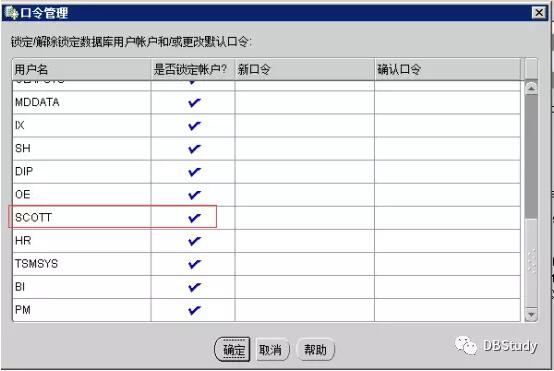This screenshot has height=371, width=554.
Task: Click the scrollbar down arrow
Action: coord(531,314)
